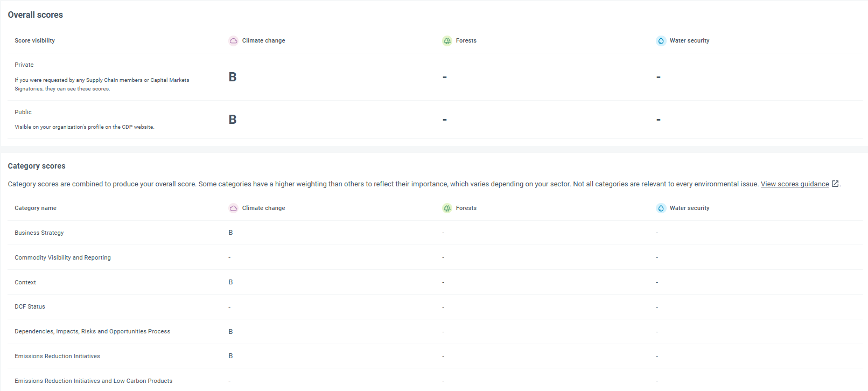The image size is (868, 391).
Task: Open the View scores guidance link
Action: [x=794, y=184]
